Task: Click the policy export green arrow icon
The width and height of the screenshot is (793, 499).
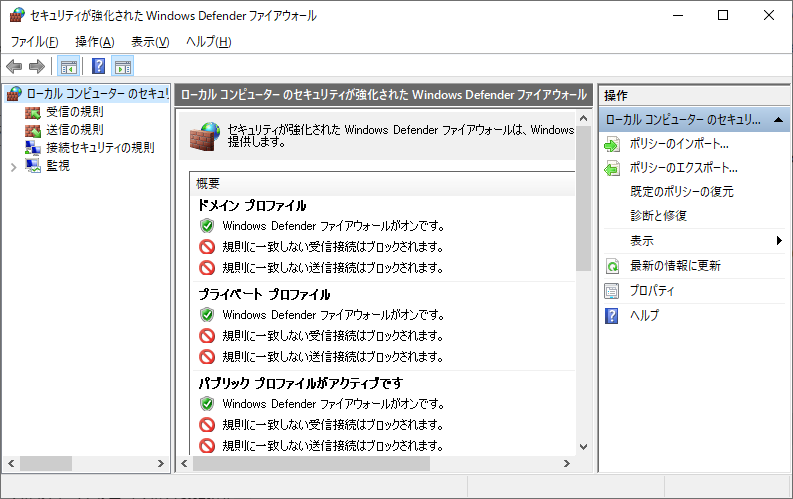Action: click(x=612, y=169)
